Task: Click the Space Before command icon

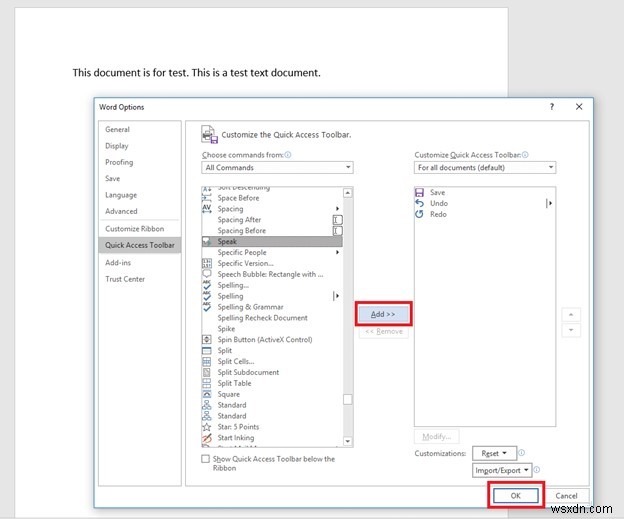Action: [207, 198]
